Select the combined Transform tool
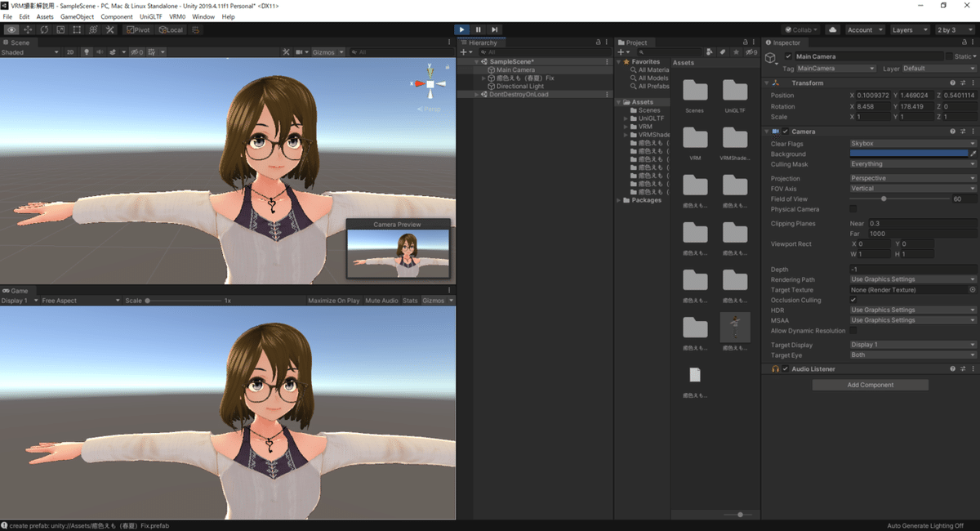980x531 pixels. coord(93,29)
